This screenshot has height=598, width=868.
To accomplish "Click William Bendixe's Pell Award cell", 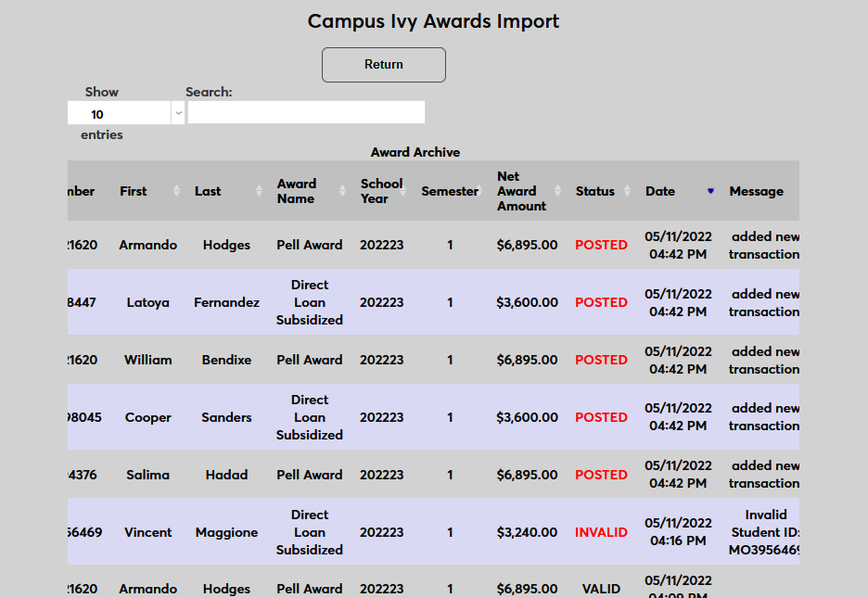I will [x=310, y=360].
